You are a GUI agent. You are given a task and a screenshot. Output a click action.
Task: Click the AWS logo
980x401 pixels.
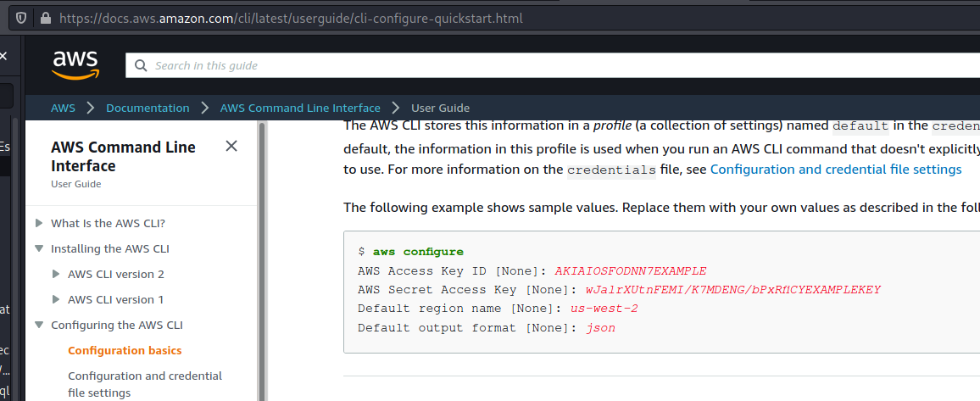75,64
